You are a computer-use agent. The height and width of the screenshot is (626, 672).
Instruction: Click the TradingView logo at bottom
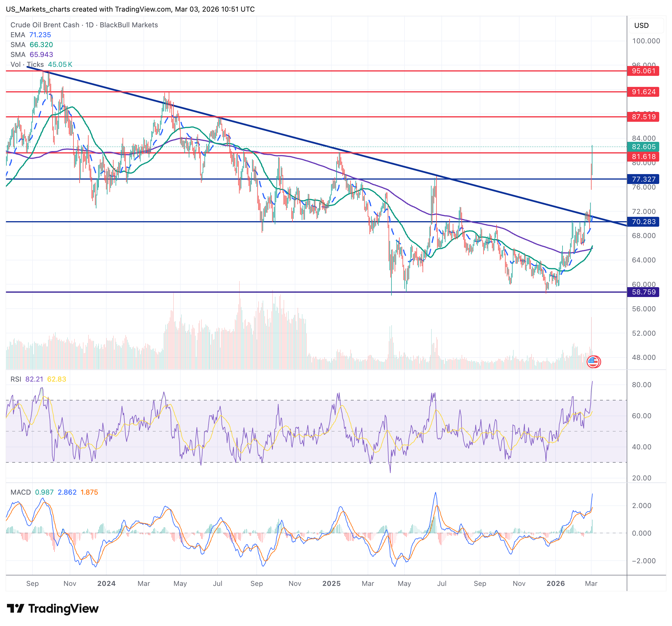tap(53, 608)
